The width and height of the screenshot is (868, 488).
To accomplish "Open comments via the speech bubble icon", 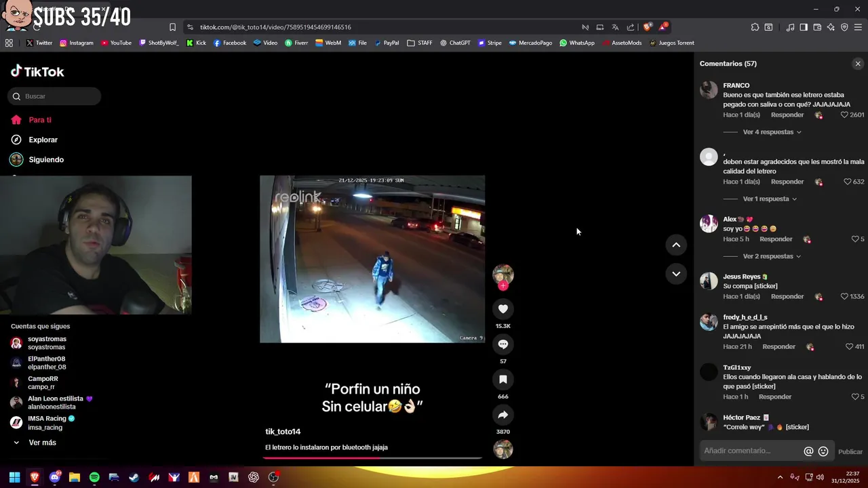I will (x=503, y=344).
